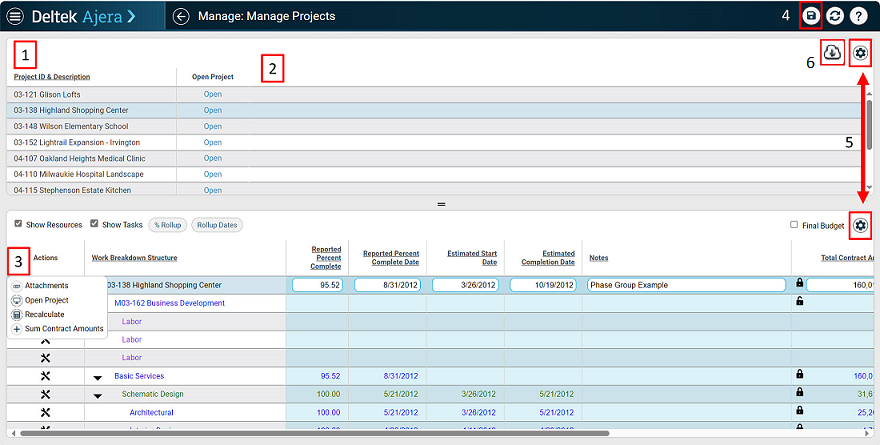Open the help question mark icon
The height and width of the screenshot is (445, 880).
858,16
